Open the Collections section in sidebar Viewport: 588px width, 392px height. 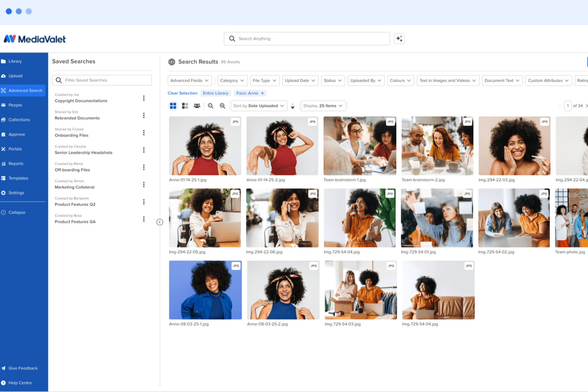[x=19, y=120]
